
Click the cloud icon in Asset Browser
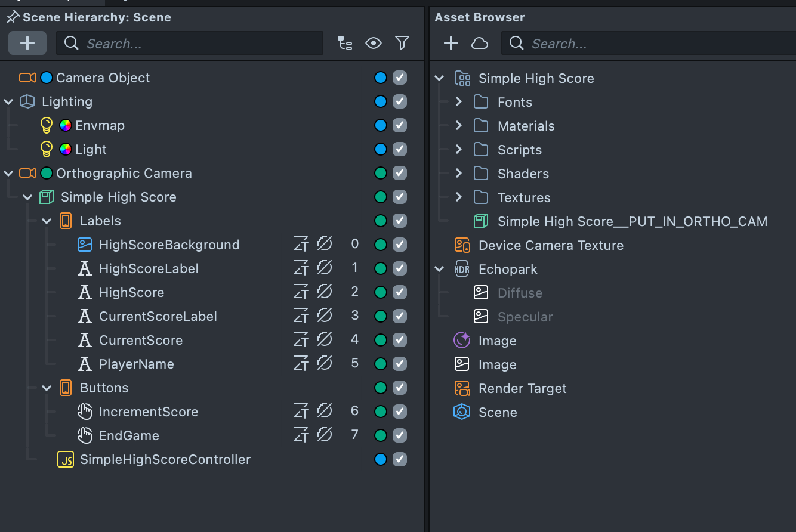480,43
